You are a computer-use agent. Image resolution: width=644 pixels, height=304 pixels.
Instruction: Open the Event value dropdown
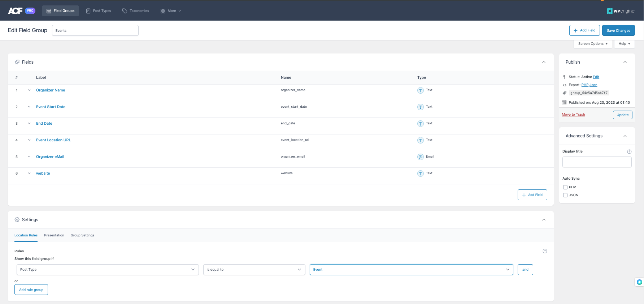(x=412, y=270)
